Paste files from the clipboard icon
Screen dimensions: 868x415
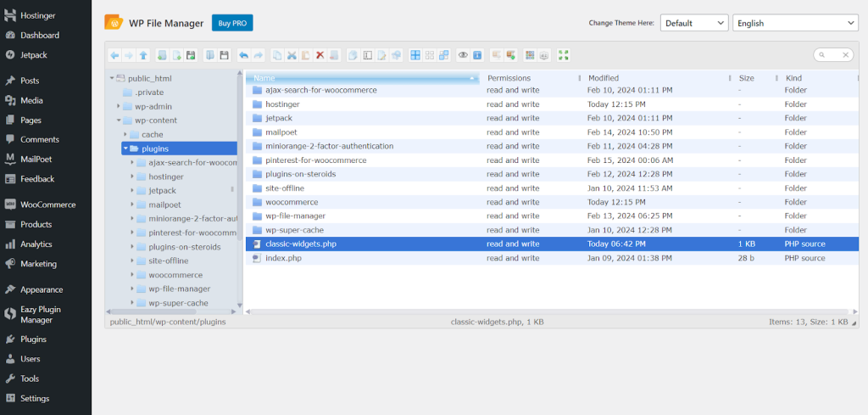[305, 55]
